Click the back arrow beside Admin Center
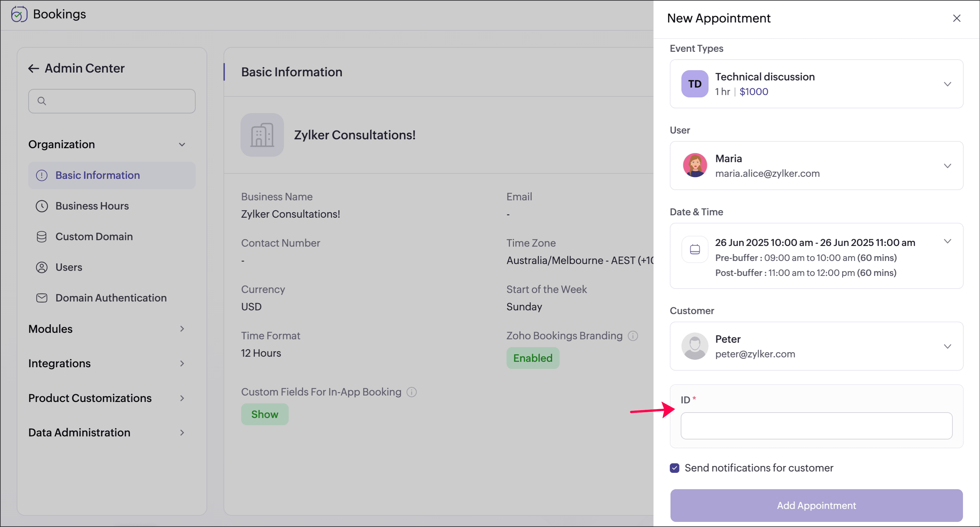 coord(33,68)
